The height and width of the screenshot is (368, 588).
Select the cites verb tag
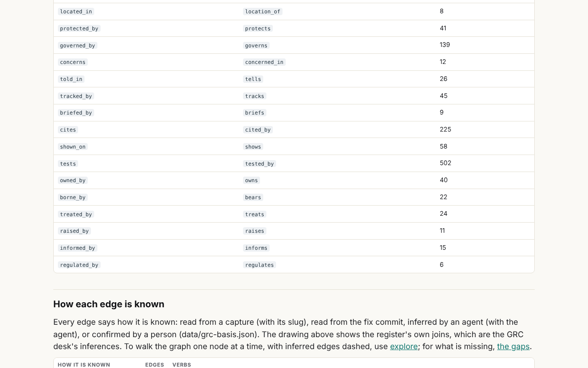coord(68,130)
